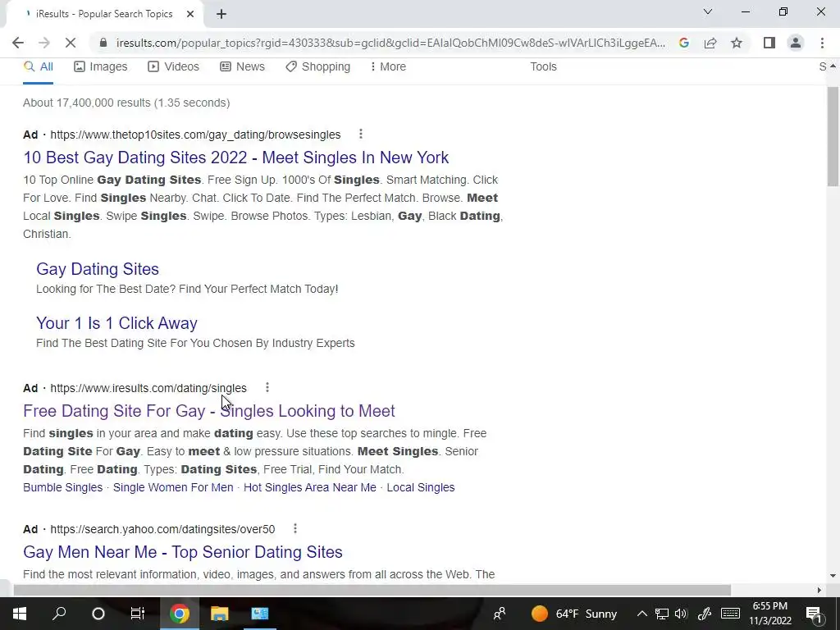Click the browser back arrow

(18, 43)
